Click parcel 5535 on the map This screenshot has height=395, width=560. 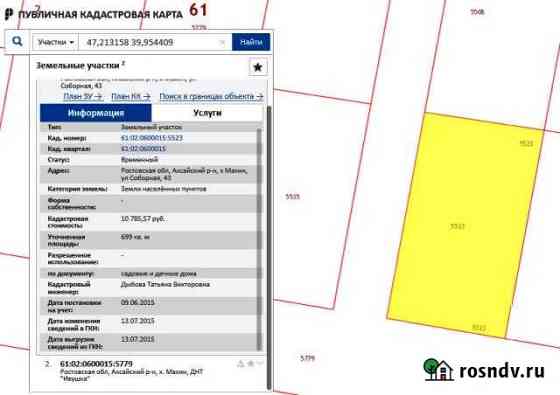pos(292,196)
